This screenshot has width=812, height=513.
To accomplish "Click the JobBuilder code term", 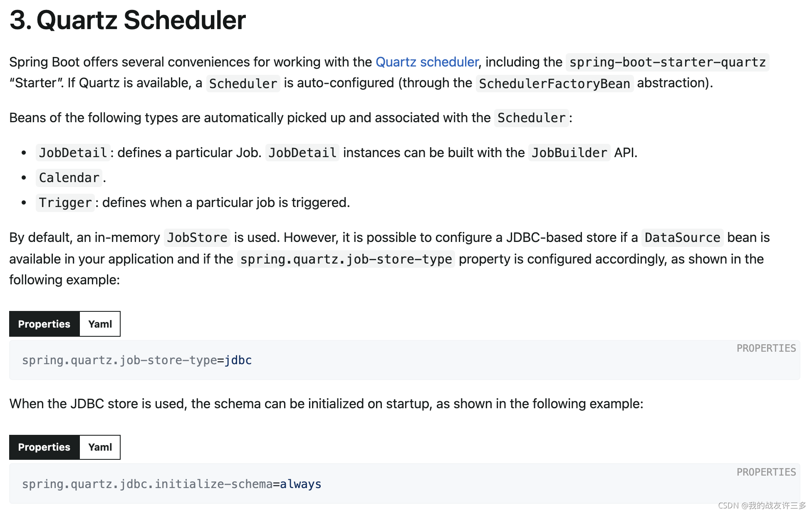I will pyautogui.click(x=569, y=153).
